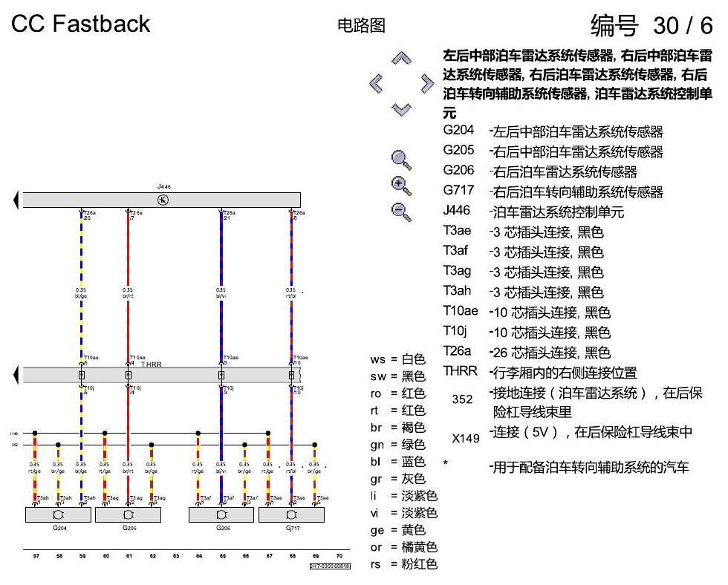728x585 pixels.
Task: Click the left navigation arrow
Action: coord(376,84)
